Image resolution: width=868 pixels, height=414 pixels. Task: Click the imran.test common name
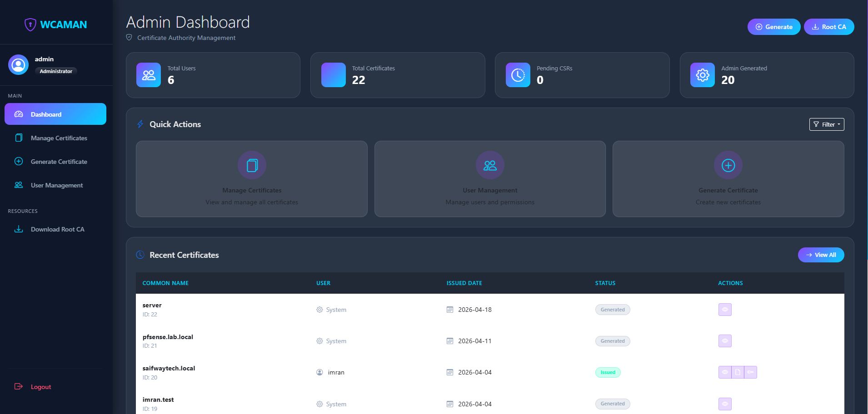pos(158,399)
